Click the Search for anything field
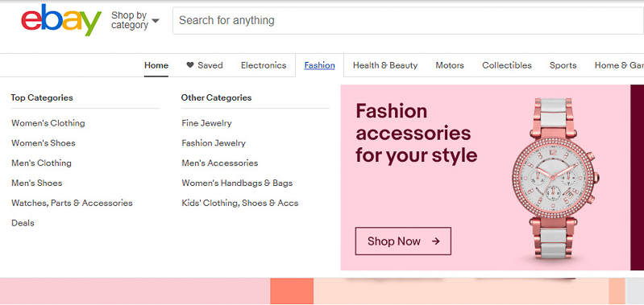The width and height of the screenshot is (644, 305). coord(408,20)
